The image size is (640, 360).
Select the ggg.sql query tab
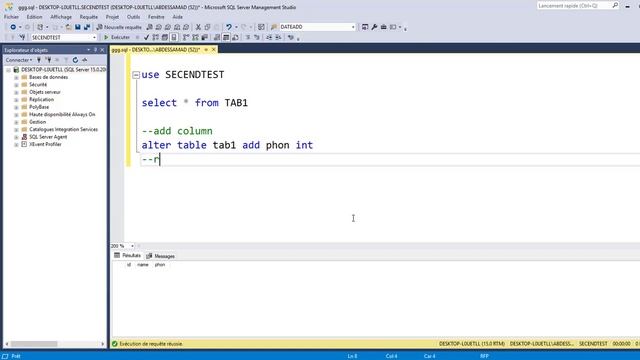[156, 50]
